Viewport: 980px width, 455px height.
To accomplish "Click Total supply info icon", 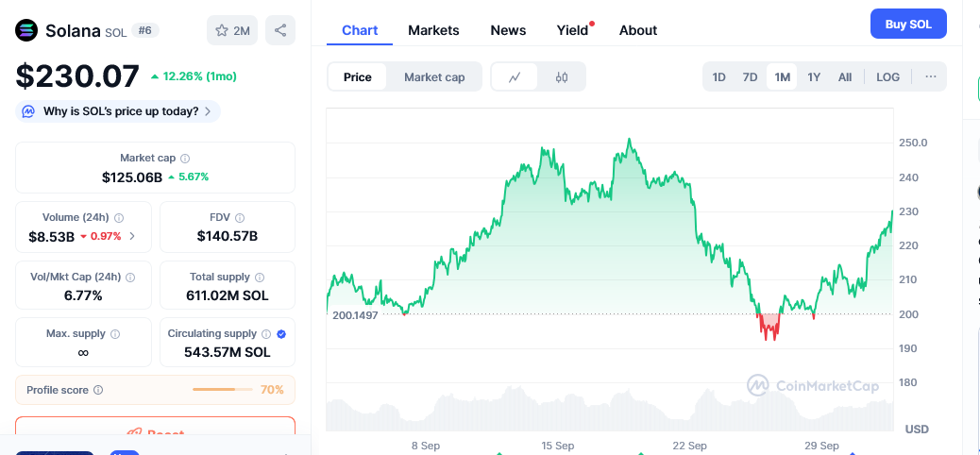I will point(260,278).
